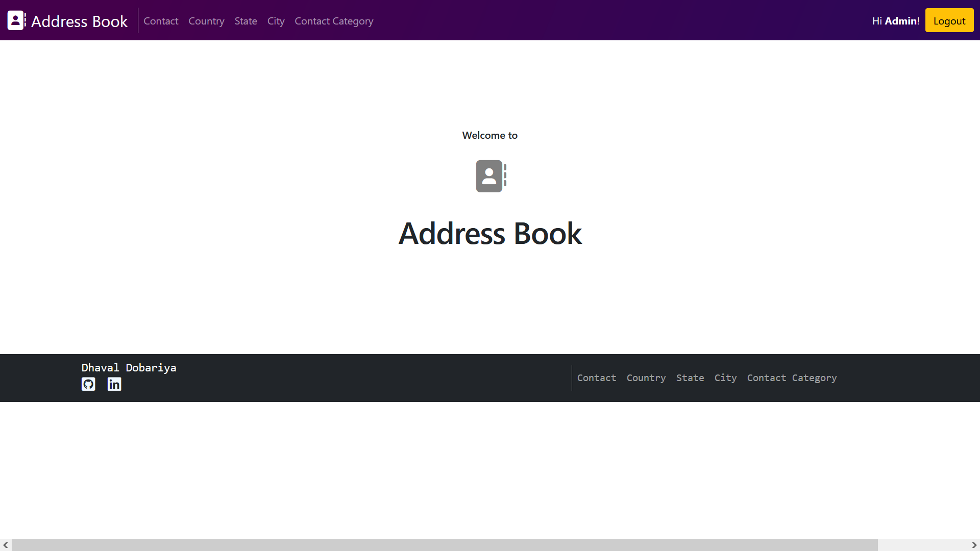This screenshot has height=551, width=980.
Task: Go to State page from top navbar
Action: [x=246, y=21]
